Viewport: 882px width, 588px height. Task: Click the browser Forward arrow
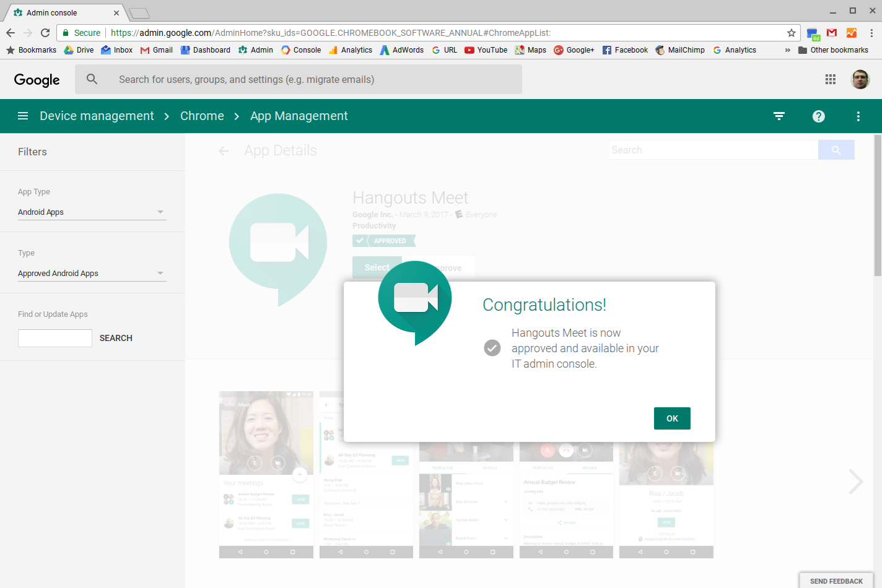pos(28,33)
